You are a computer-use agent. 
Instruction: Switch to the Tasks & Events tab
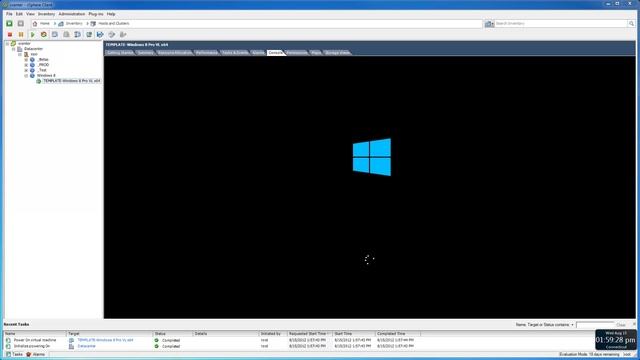[x=235, y=53]
